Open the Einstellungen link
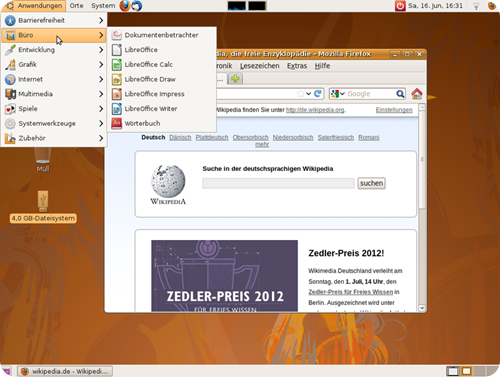 coord(394,110)
